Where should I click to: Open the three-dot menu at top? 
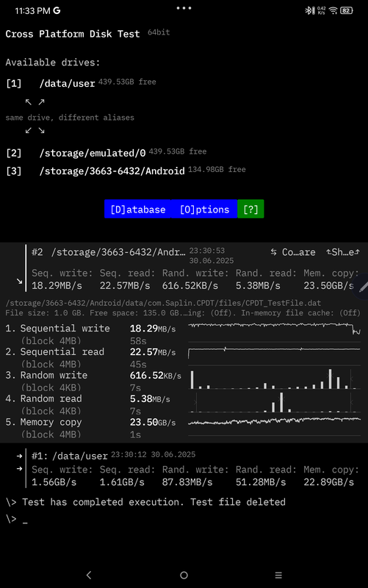(x=184, y=8)
